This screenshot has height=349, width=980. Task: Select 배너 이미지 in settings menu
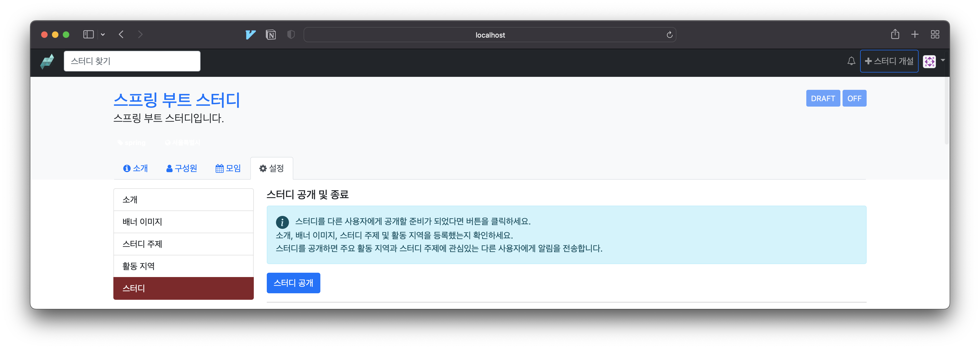tap(183, 222)
